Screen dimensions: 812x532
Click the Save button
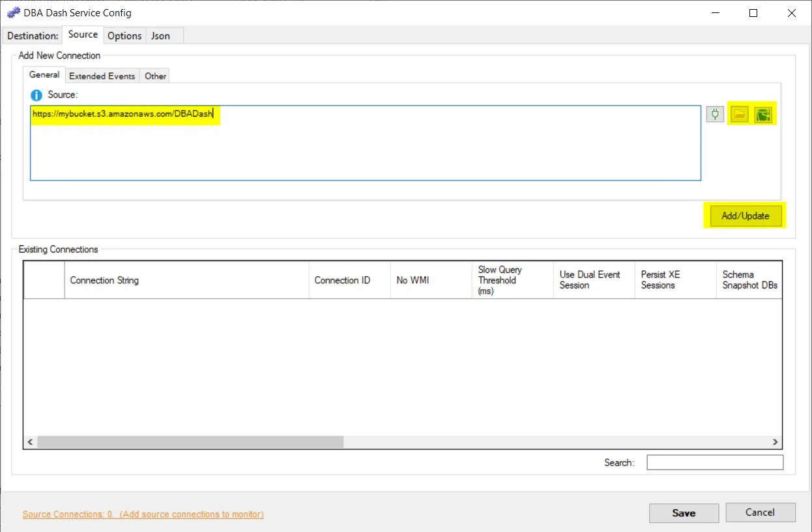(x=684, y=513)
